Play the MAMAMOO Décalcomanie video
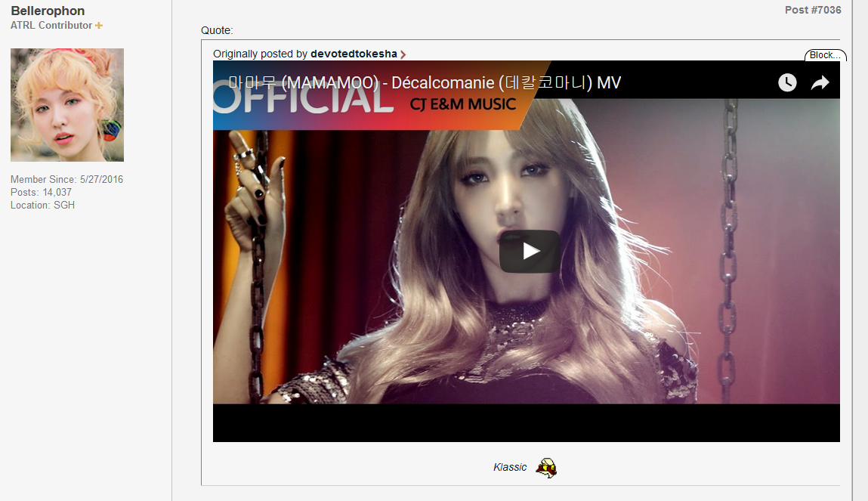The height and width of the screenshot is (501, 868). pyautogui.click(x=530, y=252)
